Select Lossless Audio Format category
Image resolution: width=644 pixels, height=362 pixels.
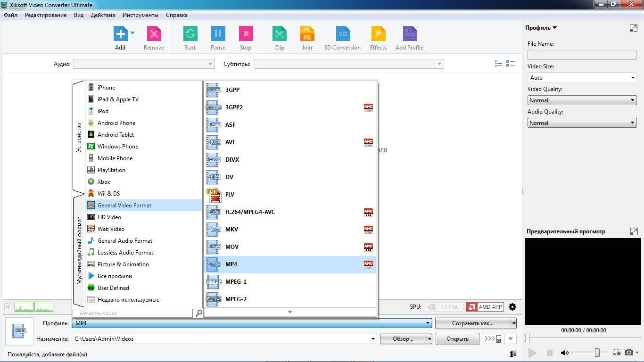(x=144, y=253)
